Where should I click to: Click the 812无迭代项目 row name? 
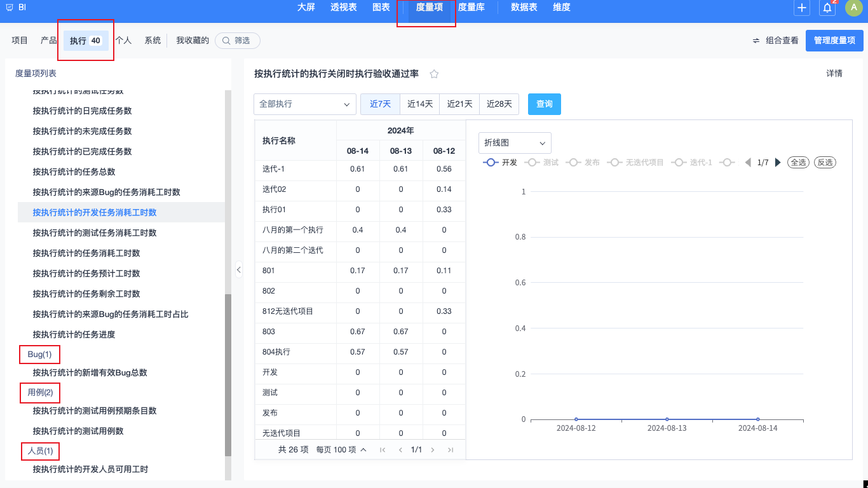click(288, 311)
